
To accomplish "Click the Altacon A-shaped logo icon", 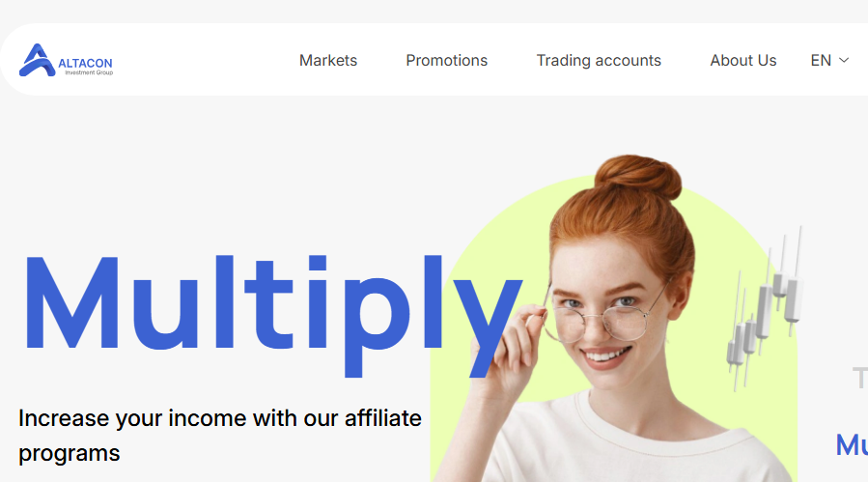I will point(37,60).
